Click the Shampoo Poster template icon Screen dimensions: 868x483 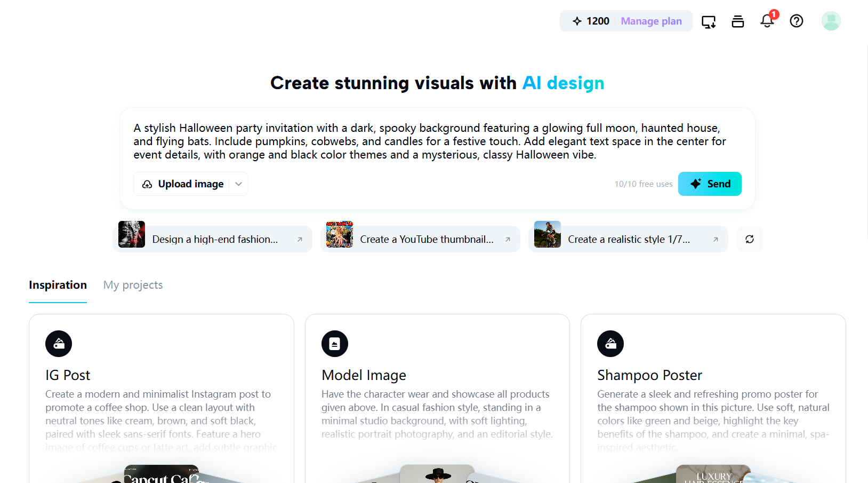point(610,344)
